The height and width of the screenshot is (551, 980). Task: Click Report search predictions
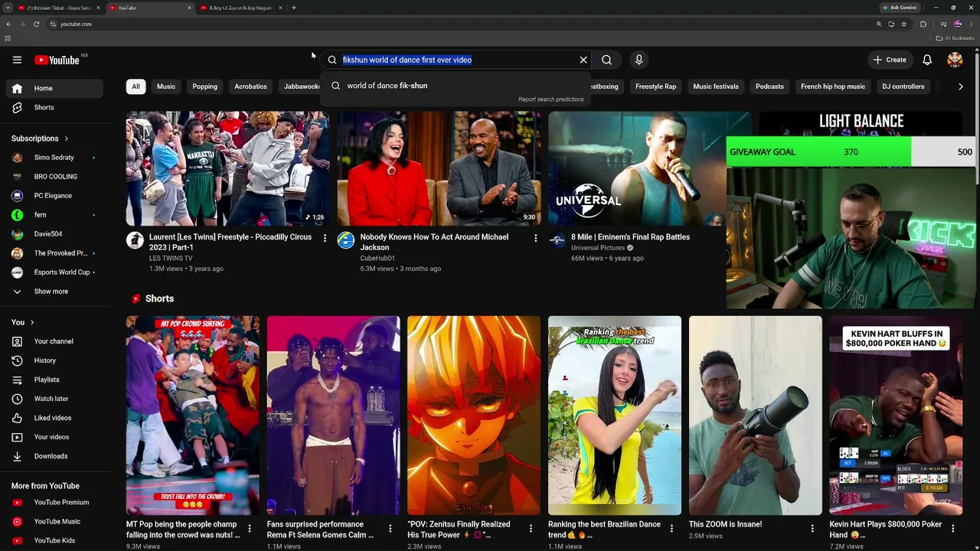550,99
